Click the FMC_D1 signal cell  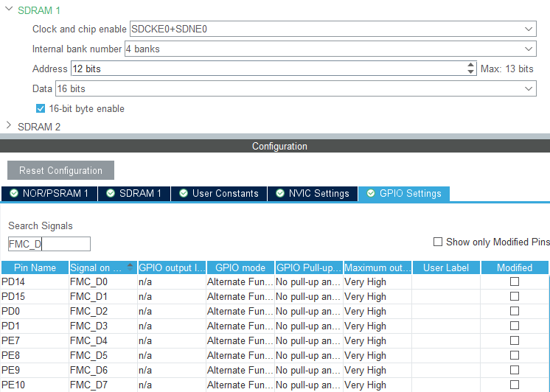tap(102, 296)
